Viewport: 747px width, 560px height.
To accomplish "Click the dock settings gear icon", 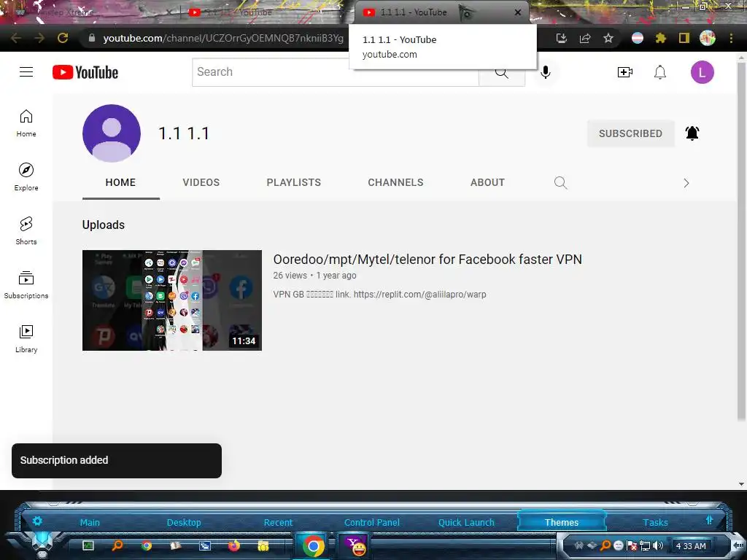I will (x=37, y=521).
